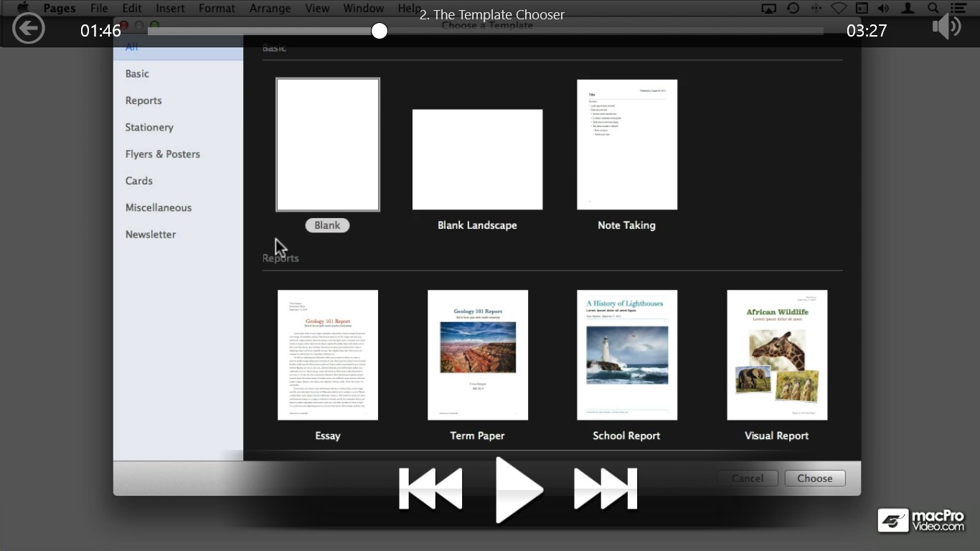Click the back arrow icon
This screenshot has height=551, width=980.
pos(29,29)
